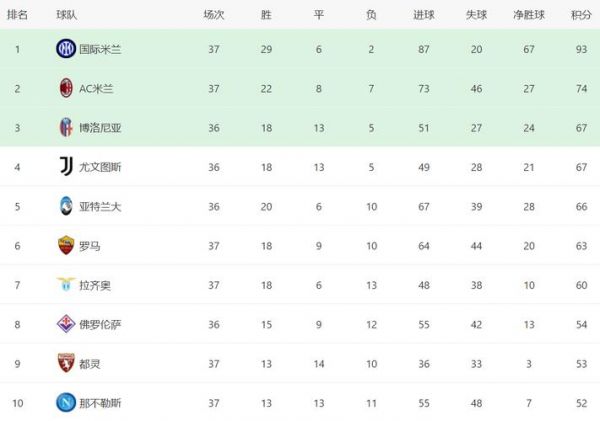600x421 pixels.
Task: Click the AS Roma wolf crest
Action: [x=66, y=245]
